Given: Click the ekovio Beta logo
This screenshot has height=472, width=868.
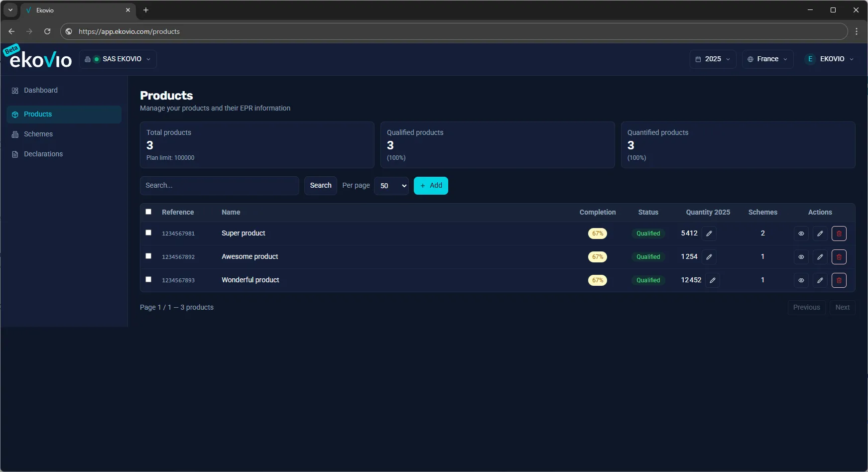Looking at the screenshot, I should [38, 57].
